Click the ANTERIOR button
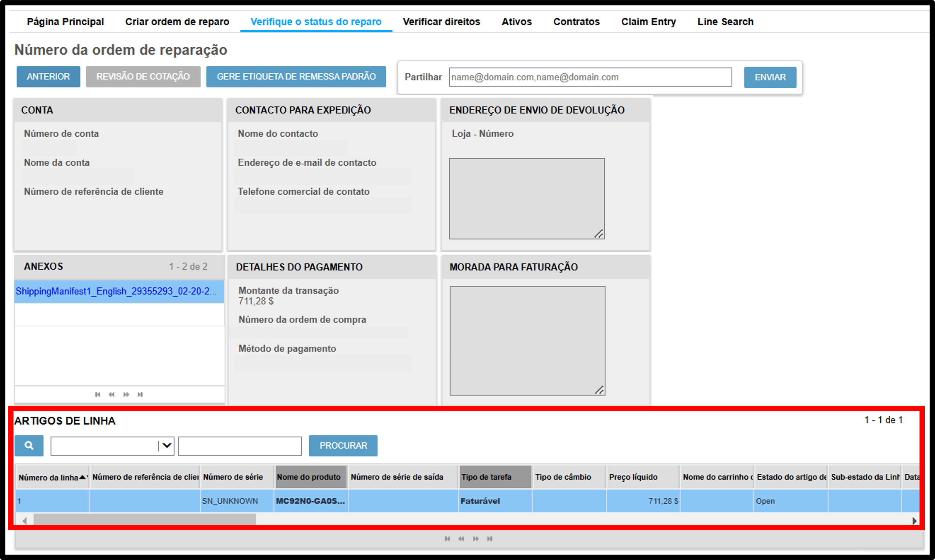 [48, 77]
